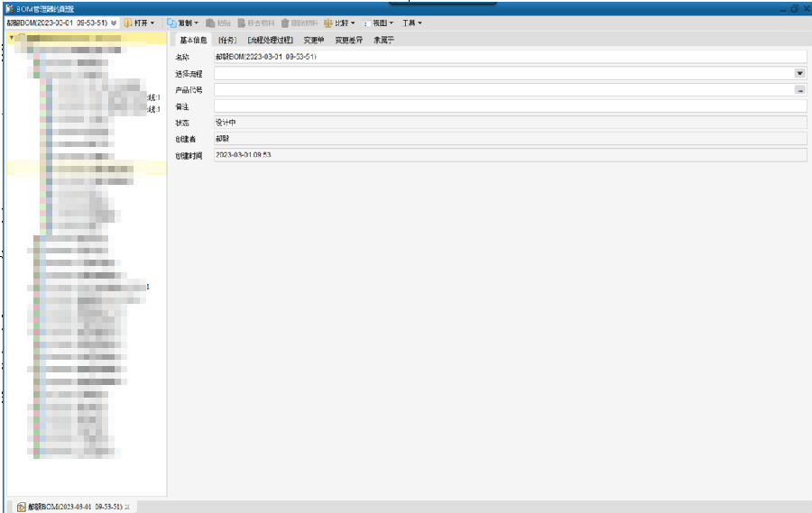Close the bottom 郝骏BOM document tab
The image size is (812, 513).
pyautogui.click(x=127, y=507)
